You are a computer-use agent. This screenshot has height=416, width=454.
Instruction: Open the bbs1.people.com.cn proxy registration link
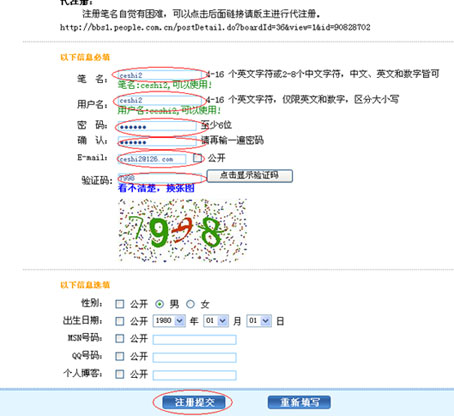215,27
